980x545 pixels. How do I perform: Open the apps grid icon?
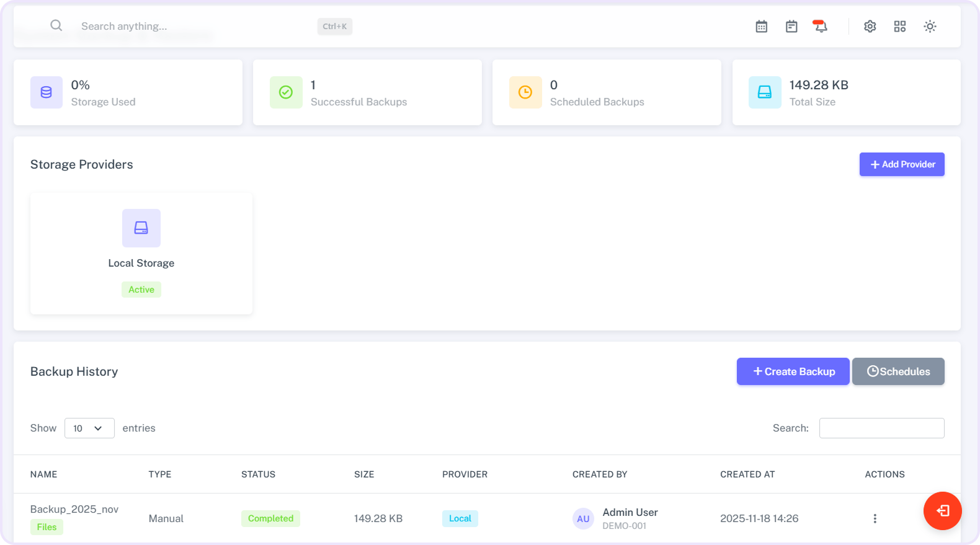[x=900, y=27]
